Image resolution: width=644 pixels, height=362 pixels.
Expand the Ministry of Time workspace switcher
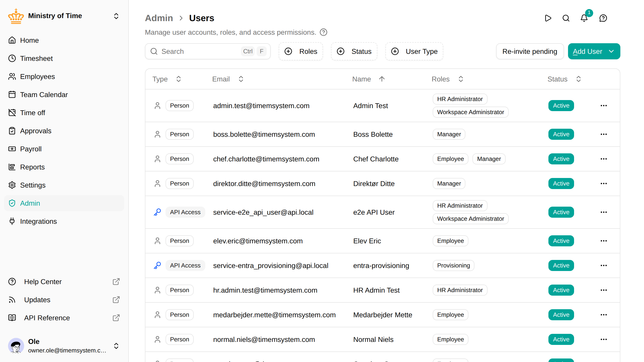116,16
